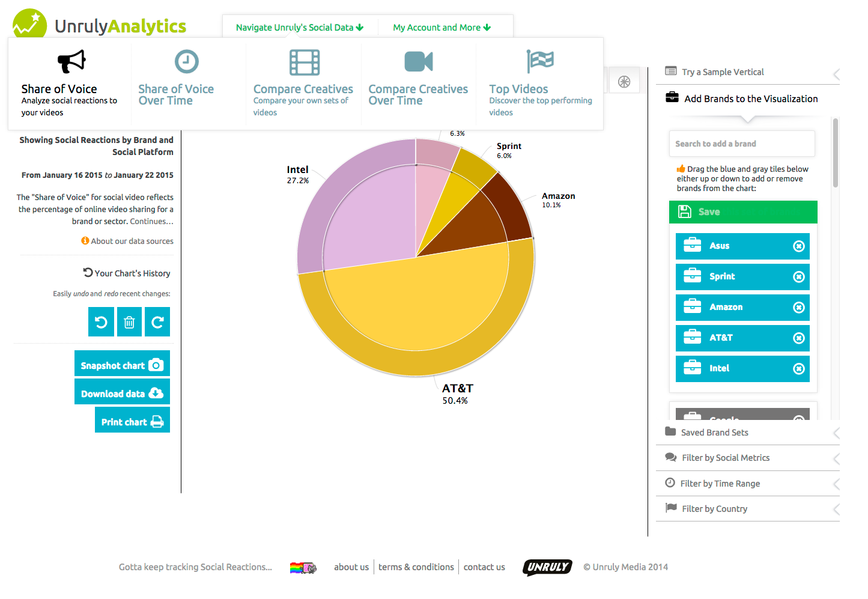Click the Unruly footer logo

pos(547,567)
